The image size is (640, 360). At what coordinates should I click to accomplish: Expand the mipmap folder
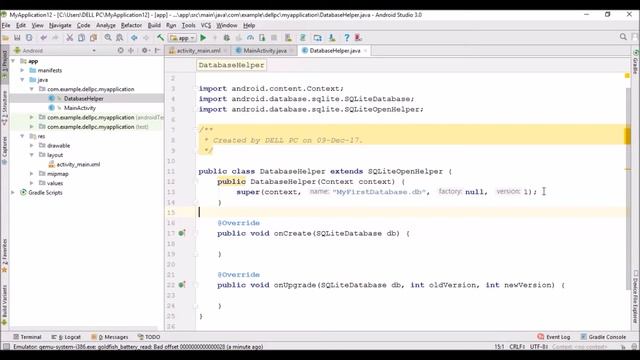point(32,173)
